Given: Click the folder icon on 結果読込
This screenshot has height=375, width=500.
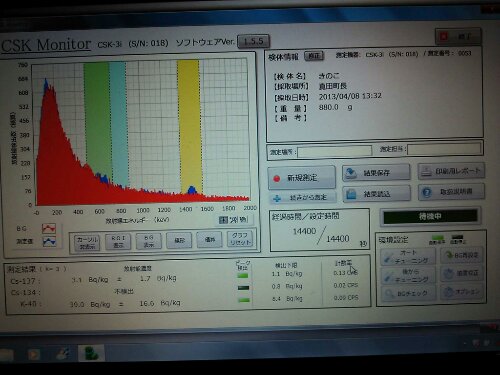Looking at the screenshot, I should pos(351,194).
